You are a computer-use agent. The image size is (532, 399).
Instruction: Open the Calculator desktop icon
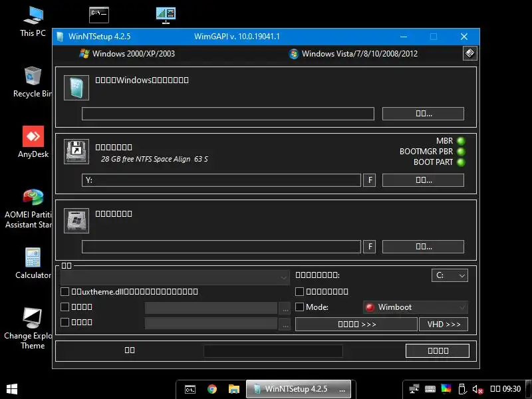pyautogui.click(x=33, y=263)
